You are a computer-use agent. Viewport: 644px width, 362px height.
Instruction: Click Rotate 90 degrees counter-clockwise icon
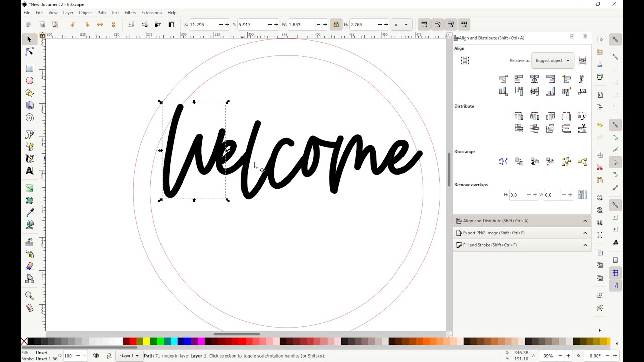[73, 24]
